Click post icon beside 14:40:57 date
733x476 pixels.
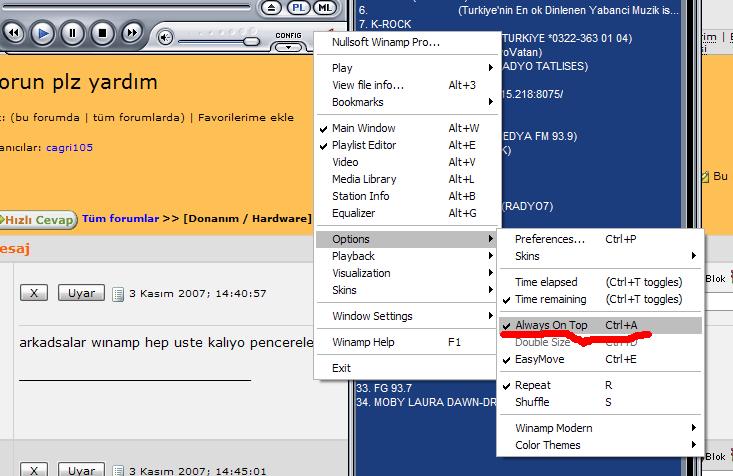(x=118, y=294)
